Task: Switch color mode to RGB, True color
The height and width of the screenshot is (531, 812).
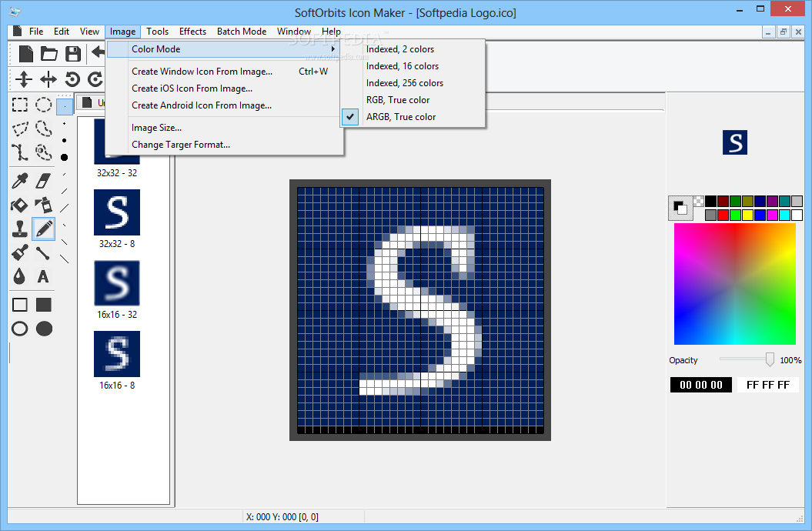Action: 398,99
